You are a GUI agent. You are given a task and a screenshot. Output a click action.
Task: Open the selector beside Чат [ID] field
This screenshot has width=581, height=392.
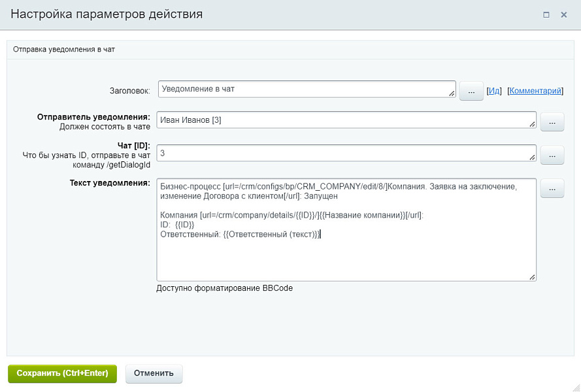coord(552,155)
